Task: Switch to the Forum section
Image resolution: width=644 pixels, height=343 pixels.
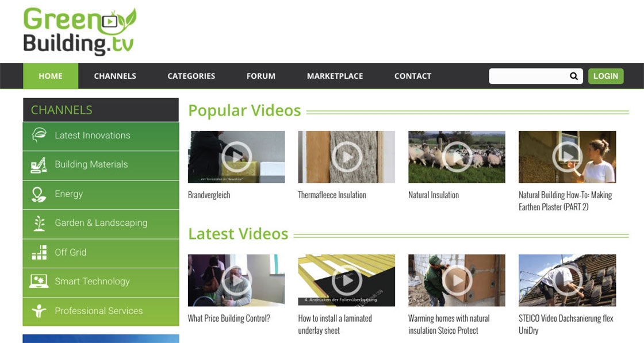Action: pyautogui.click(x=260, y=76)
